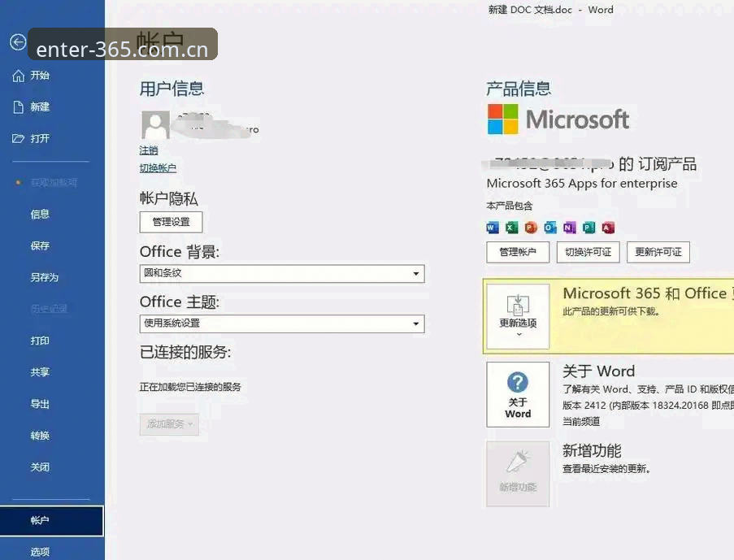
Task: Click the 开始 home icon
Action: tap(18, 76)
